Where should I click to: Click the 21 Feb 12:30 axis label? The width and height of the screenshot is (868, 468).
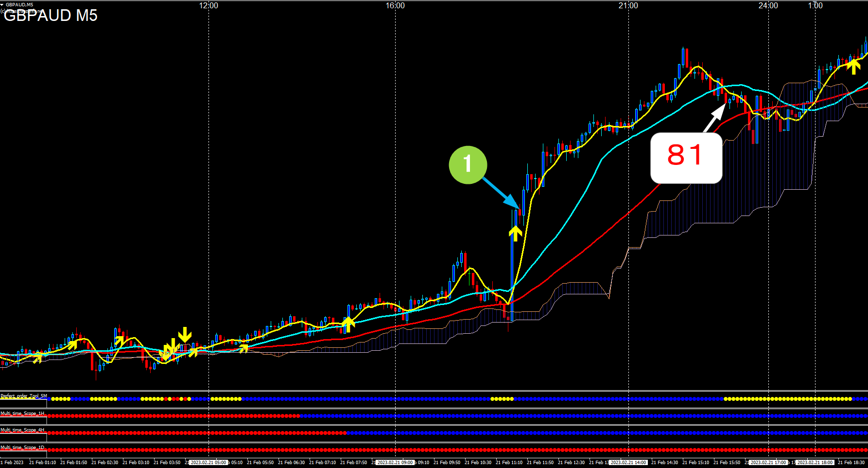(571, 463)
